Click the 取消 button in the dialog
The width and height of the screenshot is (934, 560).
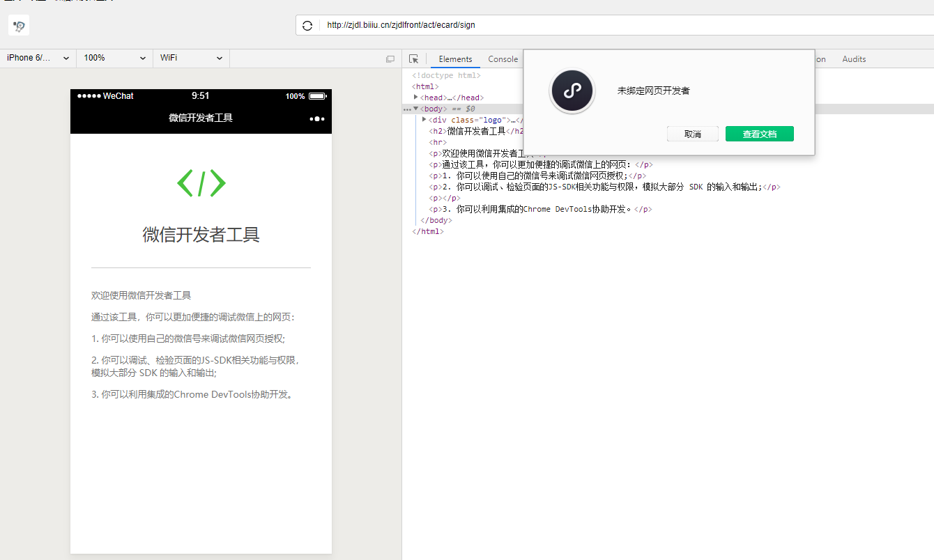pyautogui.click(x=693, y=134)
